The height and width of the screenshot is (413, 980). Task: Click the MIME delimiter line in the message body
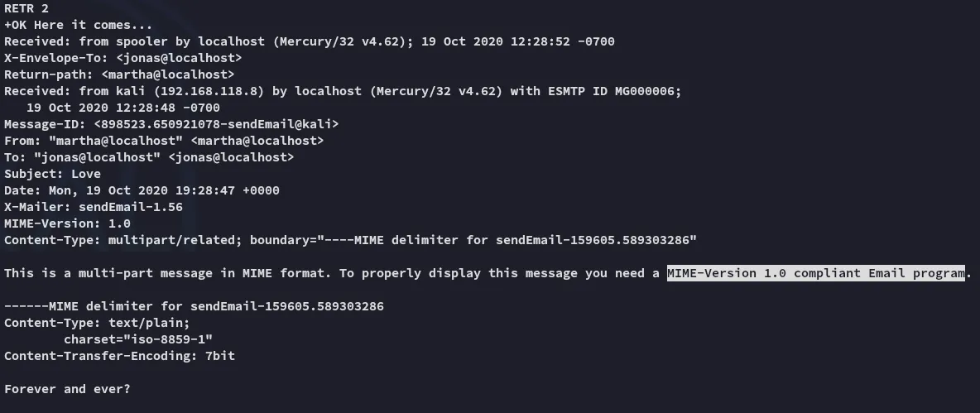[194, 306]
